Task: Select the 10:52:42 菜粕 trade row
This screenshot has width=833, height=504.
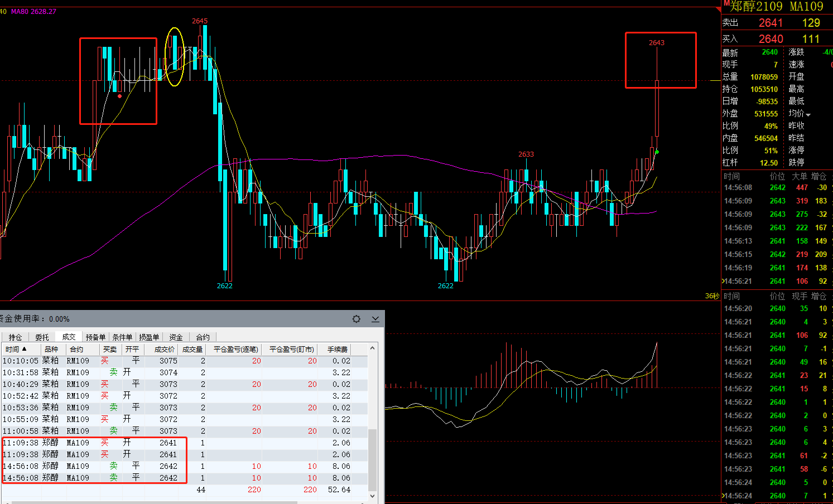Action: click(x=184, y=396)
